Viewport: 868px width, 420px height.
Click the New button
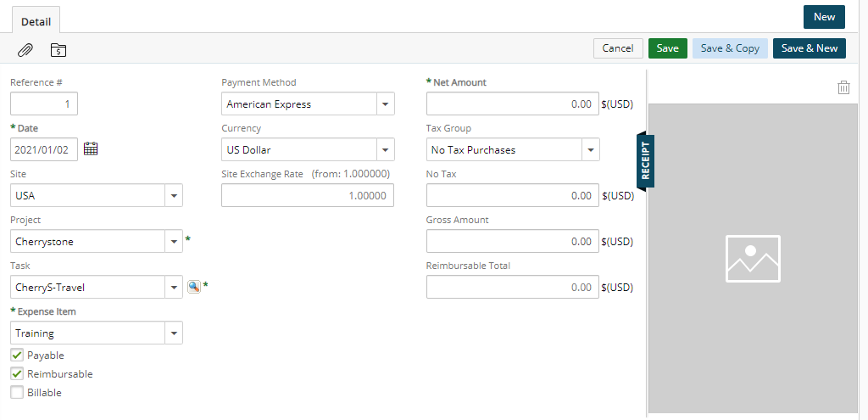[x=824, y=17]
